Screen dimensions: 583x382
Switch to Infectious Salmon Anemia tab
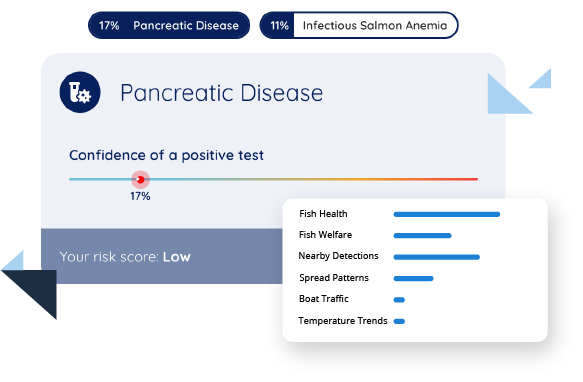(359, 25)
